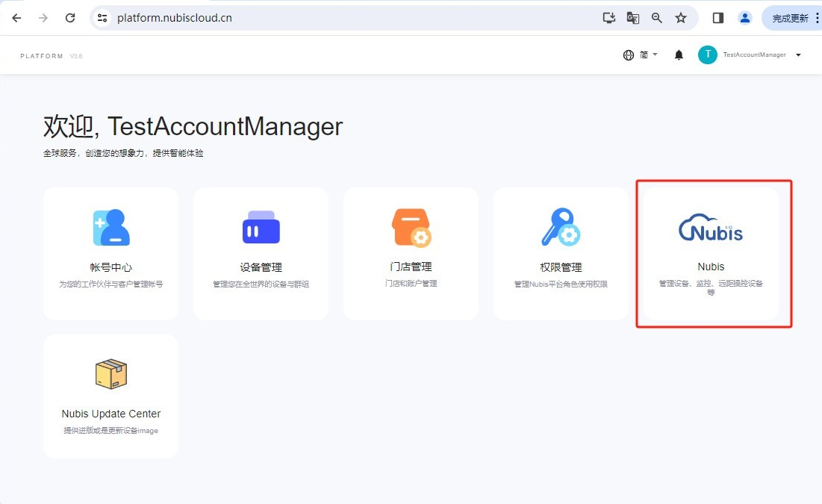This screenshot has width=822, height=504.
Task: Click the 帐号中心 title
Action: 111,267
